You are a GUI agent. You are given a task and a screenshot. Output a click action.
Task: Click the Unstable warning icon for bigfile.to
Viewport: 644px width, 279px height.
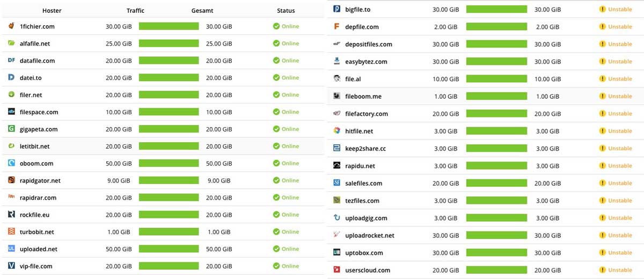point(602,9)
